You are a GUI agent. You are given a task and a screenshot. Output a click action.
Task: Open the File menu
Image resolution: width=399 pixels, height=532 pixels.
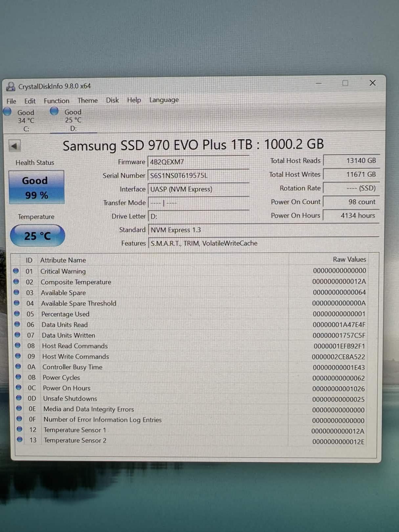11,101
